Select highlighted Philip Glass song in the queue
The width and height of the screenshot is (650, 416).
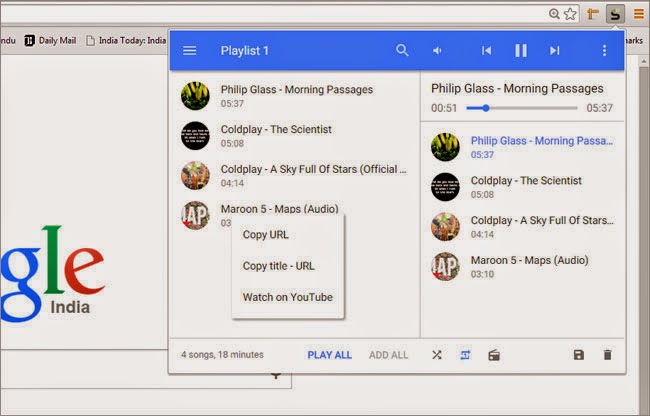point(523,147)
